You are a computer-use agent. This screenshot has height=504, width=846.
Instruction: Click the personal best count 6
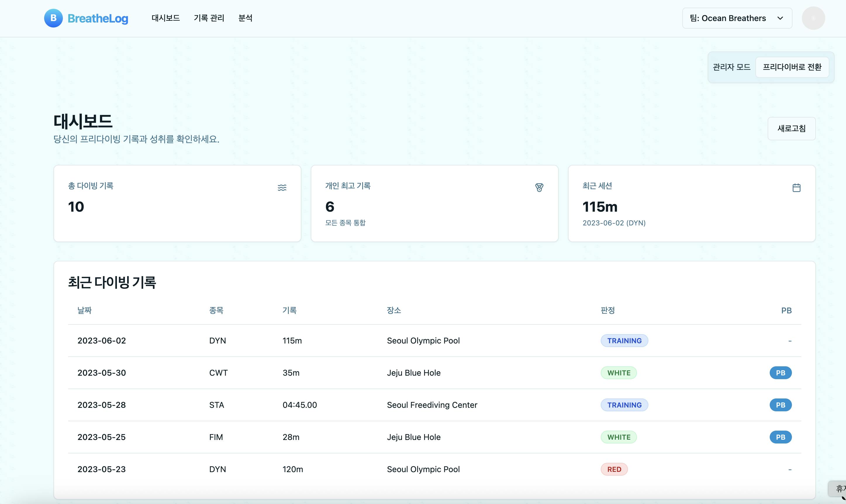tap(330, 206)
